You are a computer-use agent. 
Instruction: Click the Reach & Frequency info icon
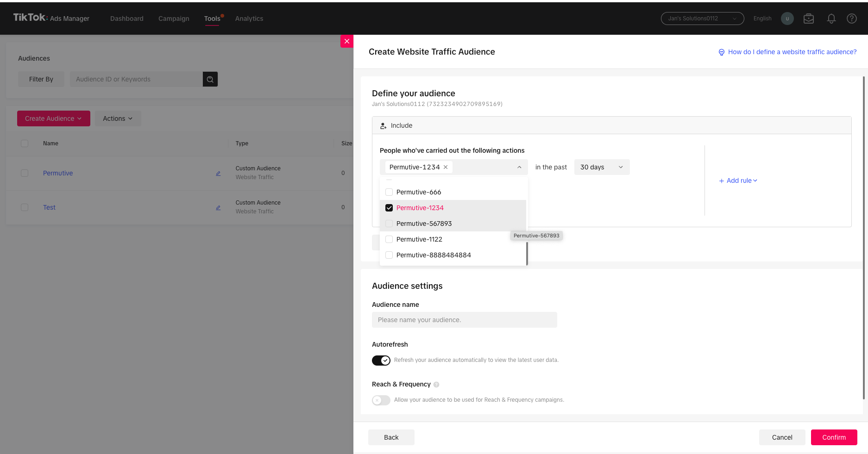(x=436, y=385)
